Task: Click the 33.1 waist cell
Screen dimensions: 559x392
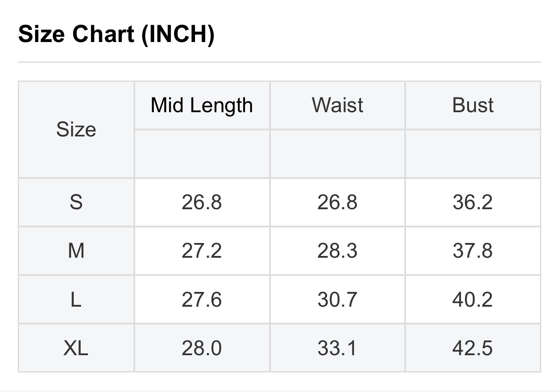Action: [x=338, y=348]
